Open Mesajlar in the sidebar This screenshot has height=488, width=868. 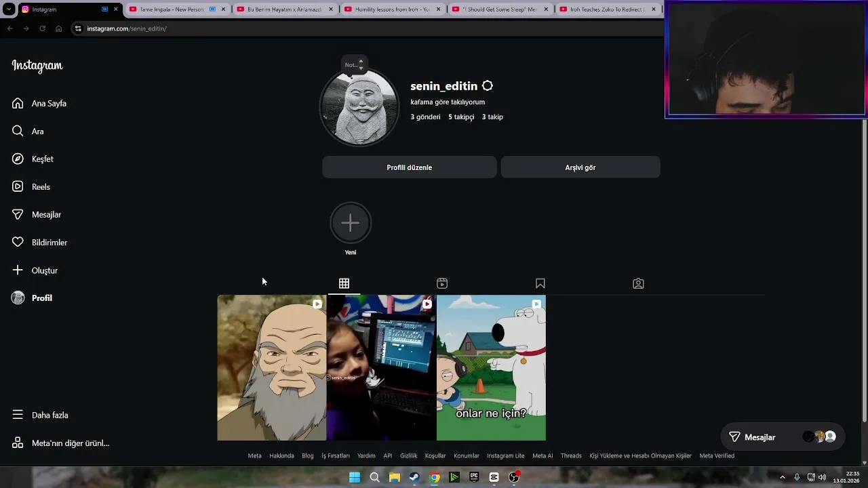tap(37, 214)
